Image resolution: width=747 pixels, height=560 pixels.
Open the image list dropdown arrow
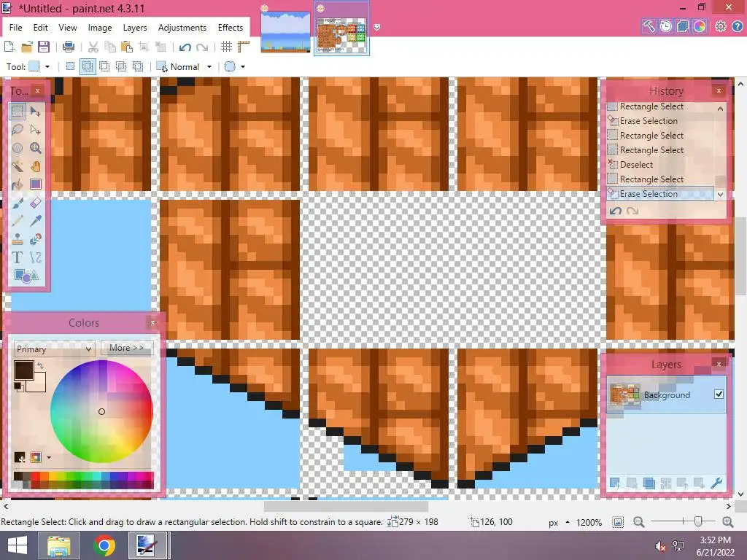[377, 28]
